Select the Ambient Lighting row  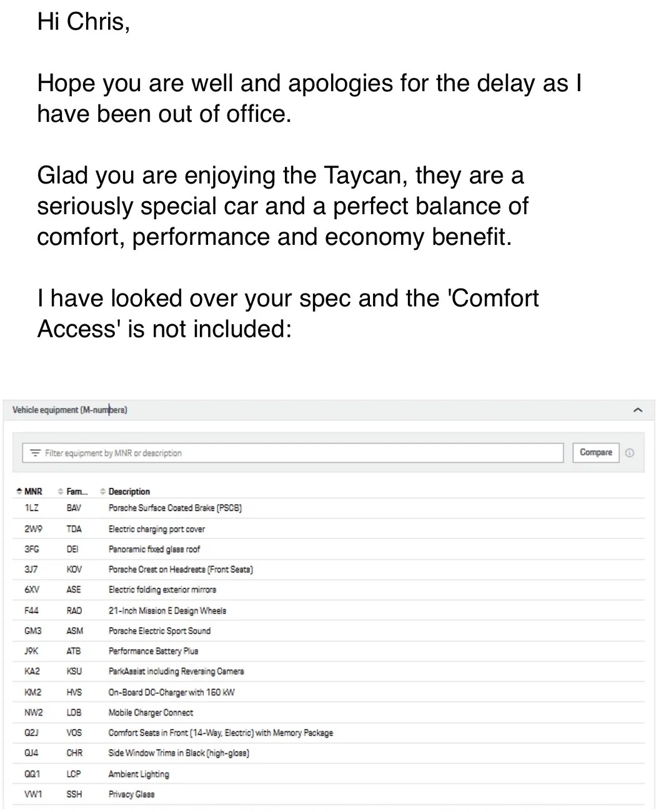pyautogui.click(x=329, y=774)
